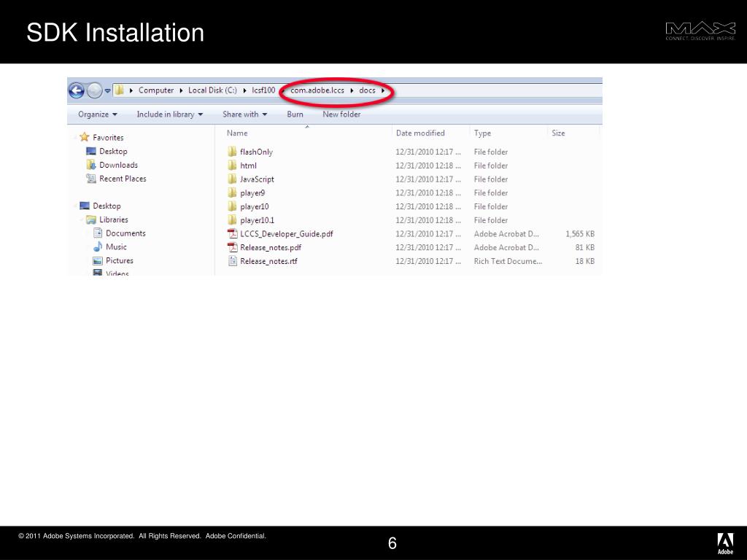Click the player10.1 folder icon

pos(232,220)
